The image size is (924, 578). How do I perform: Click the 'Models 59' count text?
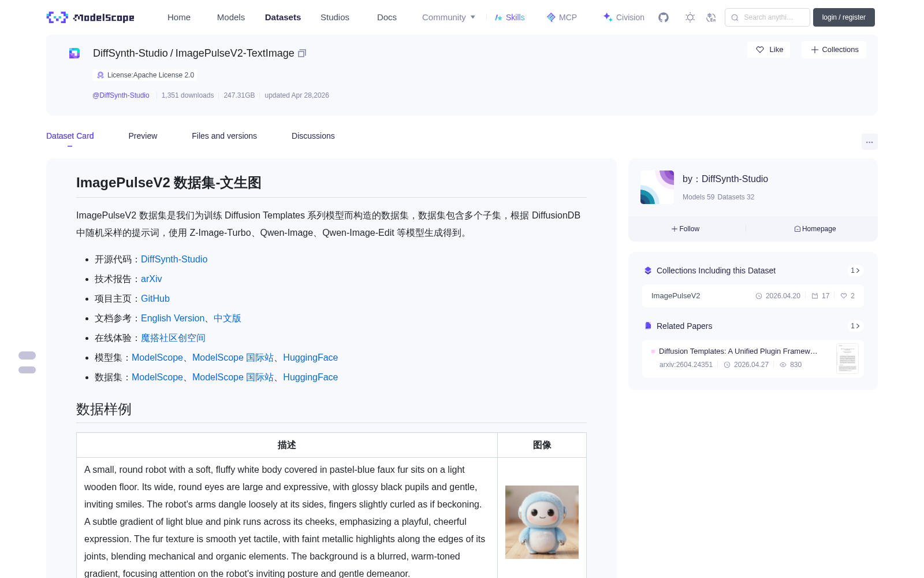tap(698, 197)
